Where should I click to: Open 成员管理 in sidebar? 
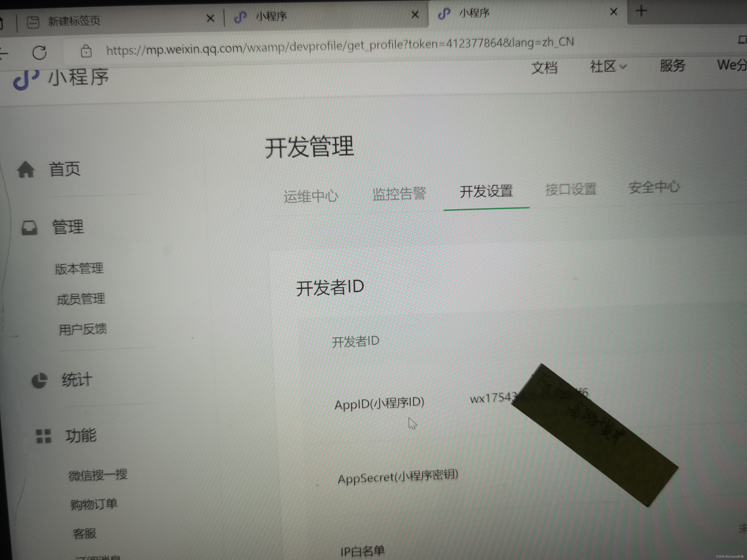pos(81,299)
